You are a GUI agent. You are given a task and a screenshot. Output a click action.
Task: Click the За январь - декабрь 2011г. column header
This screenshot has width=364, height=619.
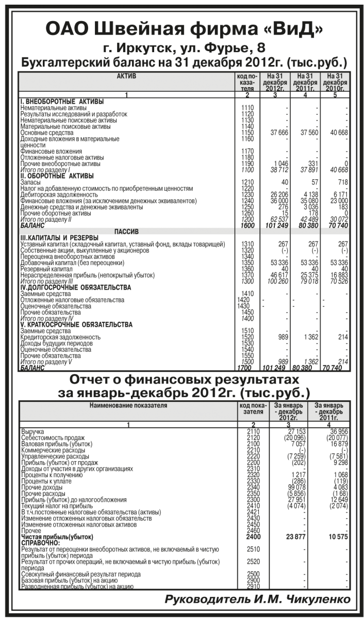328,412
